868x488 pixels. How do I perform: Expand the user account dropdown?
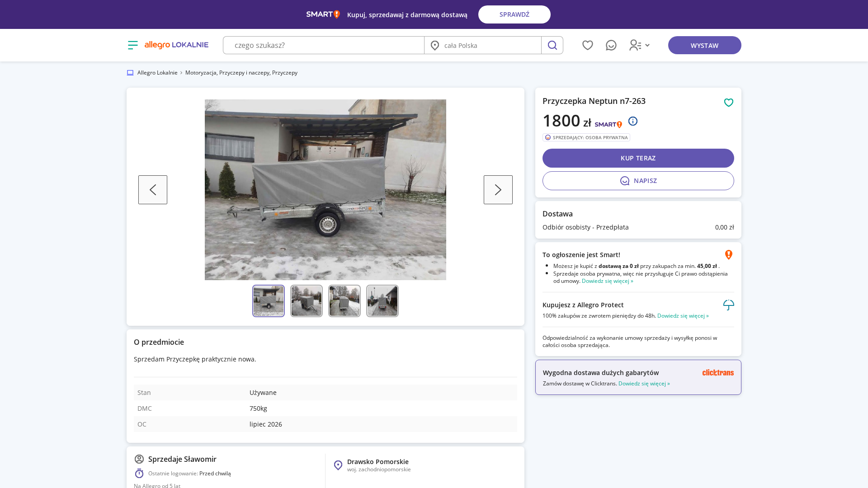[639, 45]
